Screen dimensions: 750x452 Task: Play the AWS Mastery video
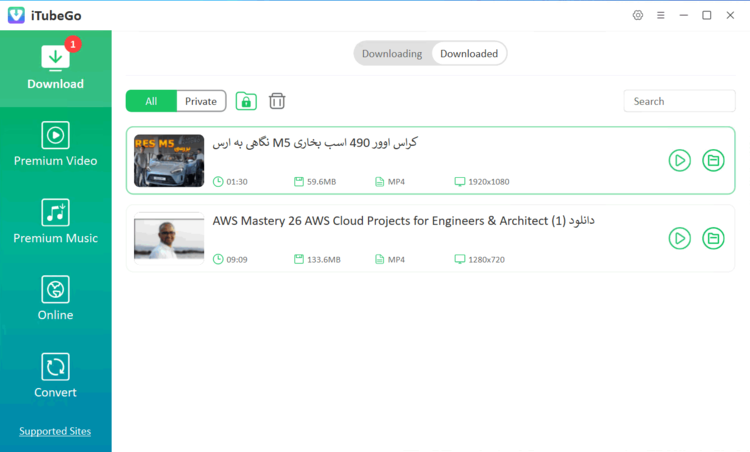point(679,238)
